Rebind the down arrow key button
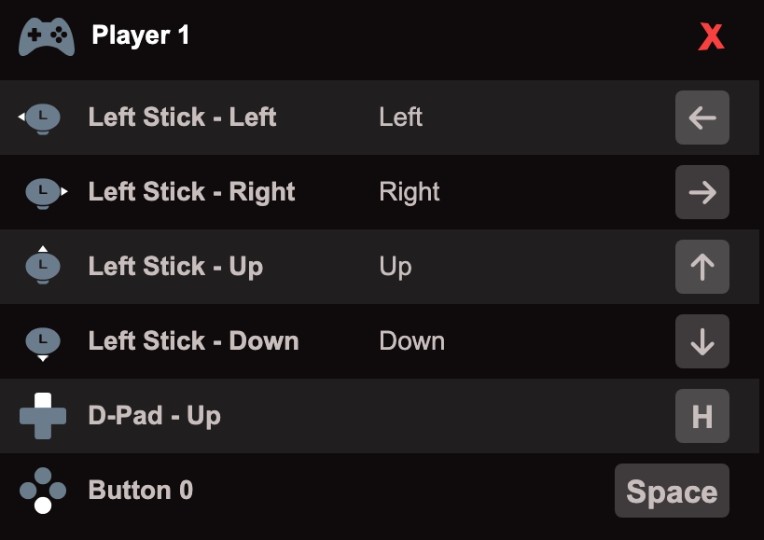Image resolution: width=764 pixels, height=540 pixels. tap(702, 341)
